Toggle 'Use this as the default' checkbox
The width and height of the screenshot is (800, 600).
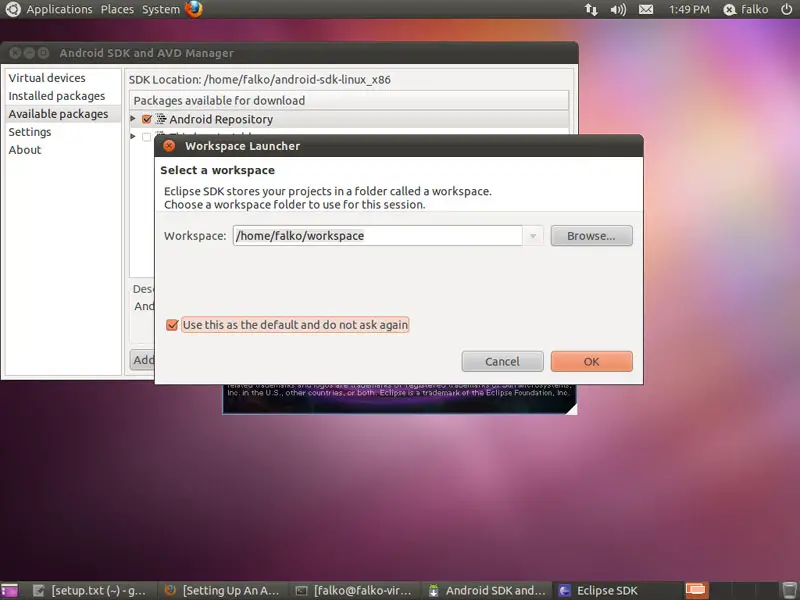(172, 325)
